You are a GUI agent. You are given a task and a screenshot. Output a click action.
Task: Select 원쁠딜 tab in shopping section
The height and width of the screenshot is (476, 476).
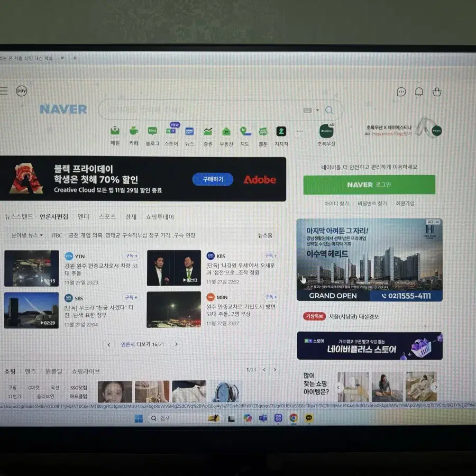[x=54, y=371]
